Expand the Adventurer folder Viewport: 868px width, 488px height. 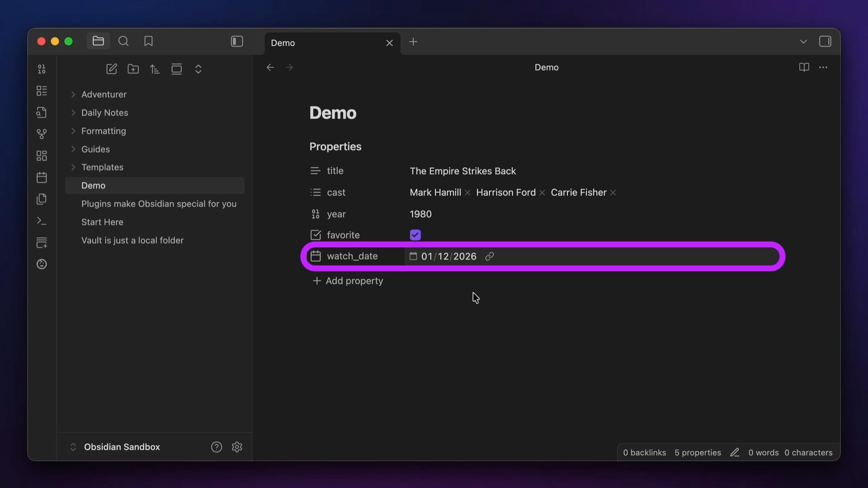coord(73,94)
